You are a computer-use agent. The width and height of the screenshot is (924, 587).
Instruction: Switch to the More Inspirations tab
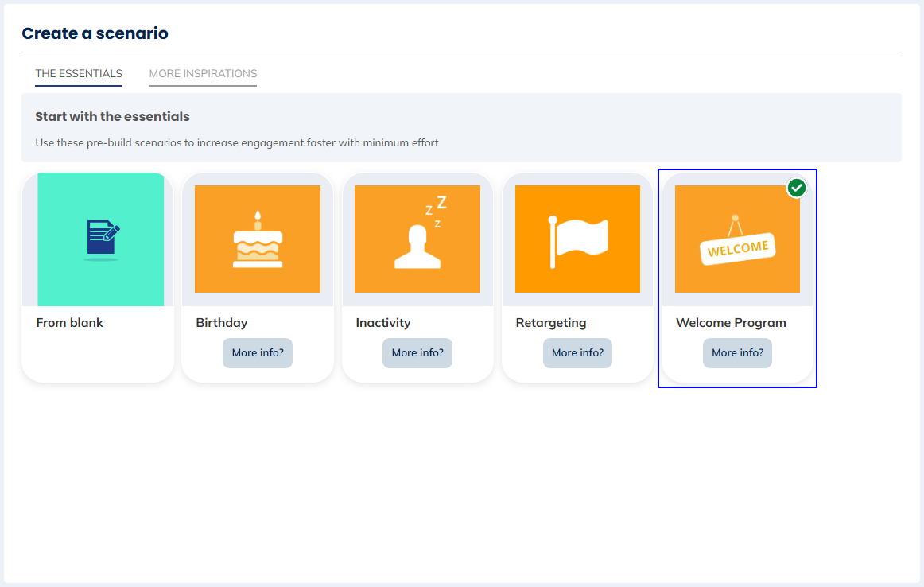point(203,73)
